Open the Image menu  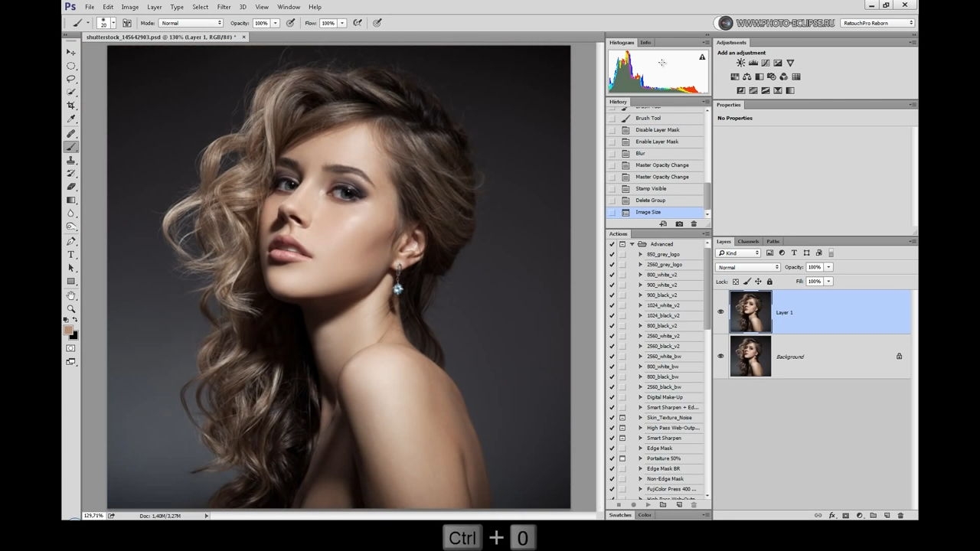(x=130, y=7)
